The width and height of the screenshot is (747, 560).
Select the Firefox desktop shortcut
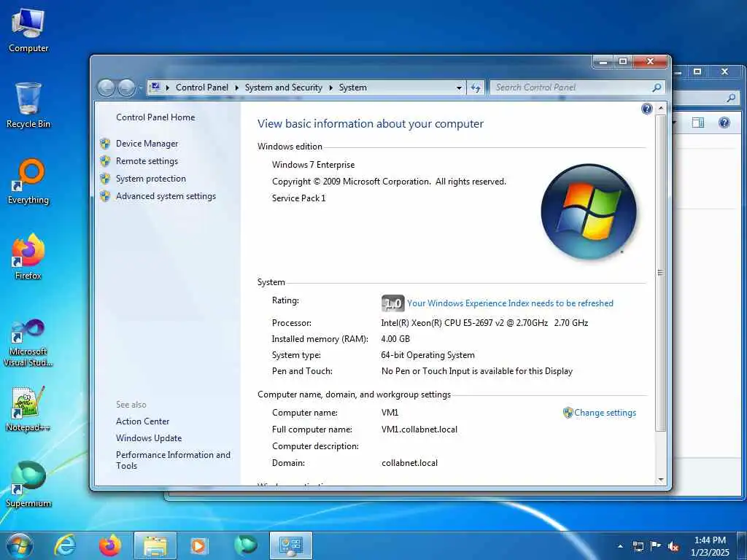tap(28, 257)
